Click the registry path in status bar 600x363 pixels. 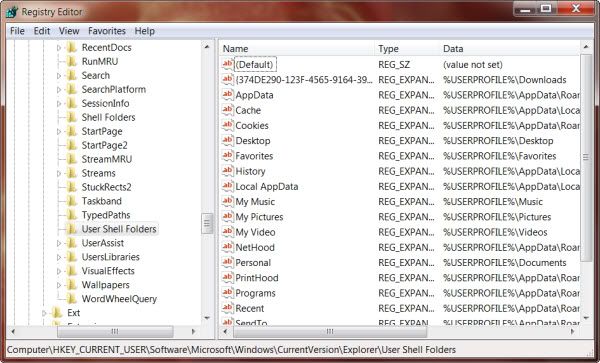[232, 350]
